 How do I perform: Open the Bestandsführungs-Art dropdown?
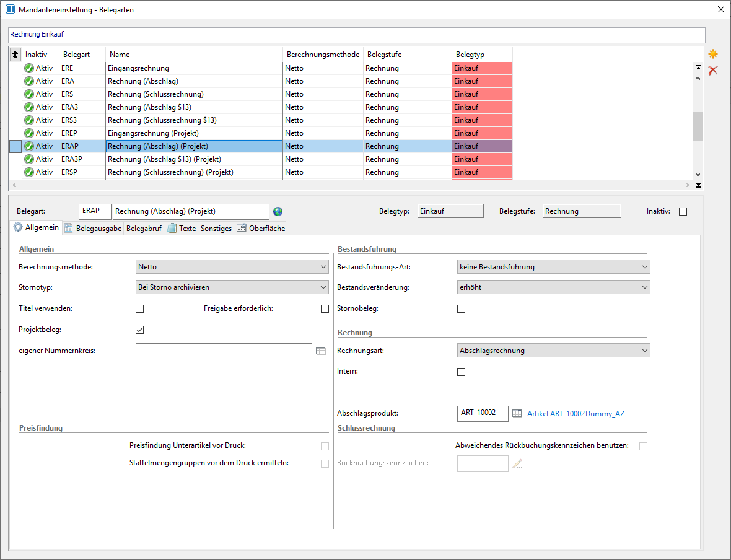tap(553, 267)
